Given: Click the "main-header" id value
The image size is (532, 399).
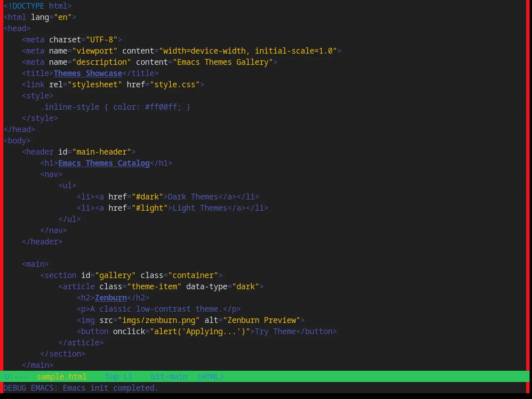Looking at the screenshot, I should pos(101,152).
